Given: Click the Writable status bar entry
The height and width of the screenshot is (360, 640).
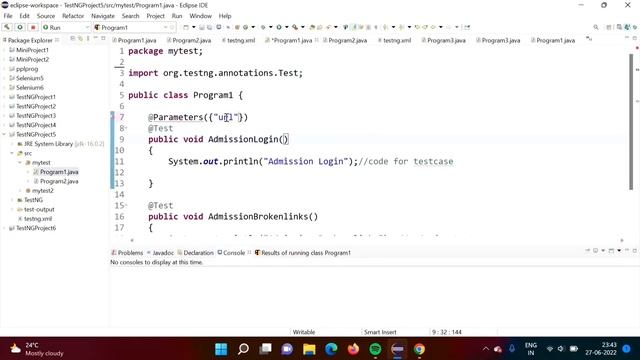Looking at the screenshot, I should [304, 332].
